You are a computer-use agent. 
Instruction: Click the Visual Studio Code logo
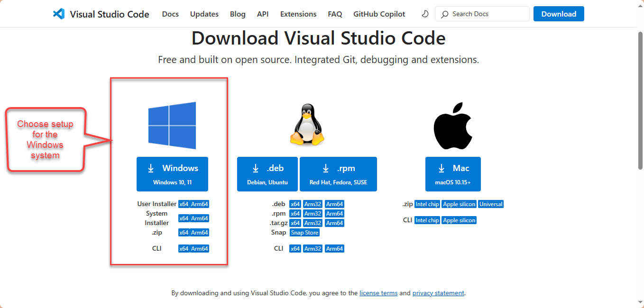tap(59, 14)
